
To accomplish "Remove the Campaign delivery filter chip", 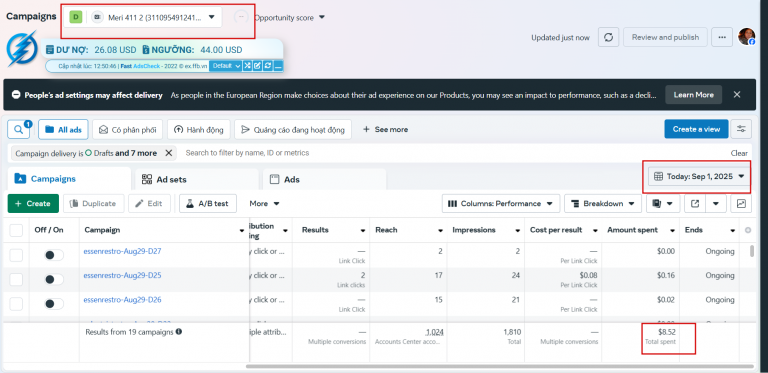I will click(x=168, y=153).
